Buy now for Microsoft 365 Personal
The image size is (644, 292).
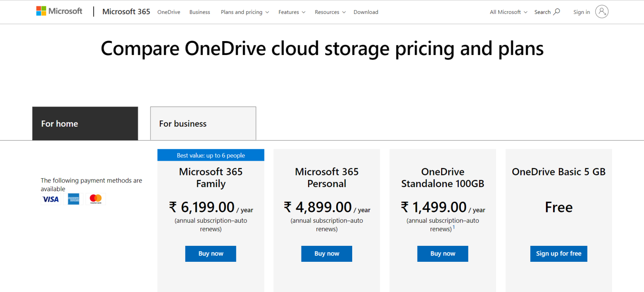point(327,254)
